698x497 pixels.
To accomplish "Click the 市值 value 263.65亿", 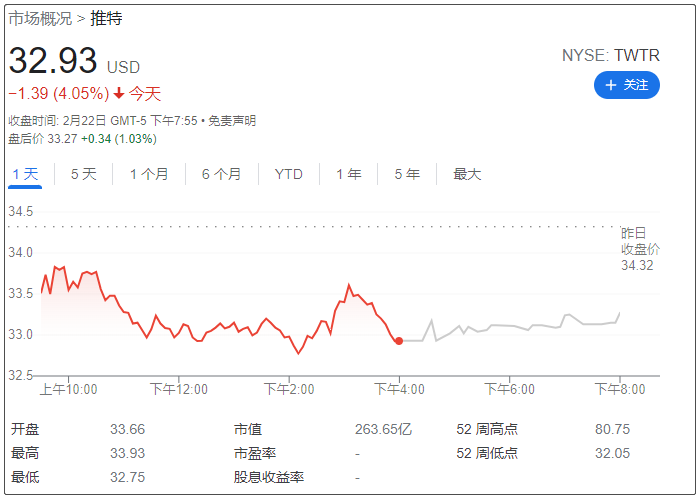I will (x=383, y=429).
